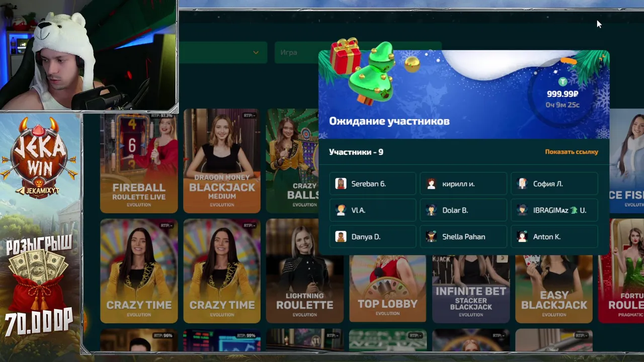Screen dimensions: 644x362
Task: Open the second Crazy Time game card
Action: tap(222, 271)
